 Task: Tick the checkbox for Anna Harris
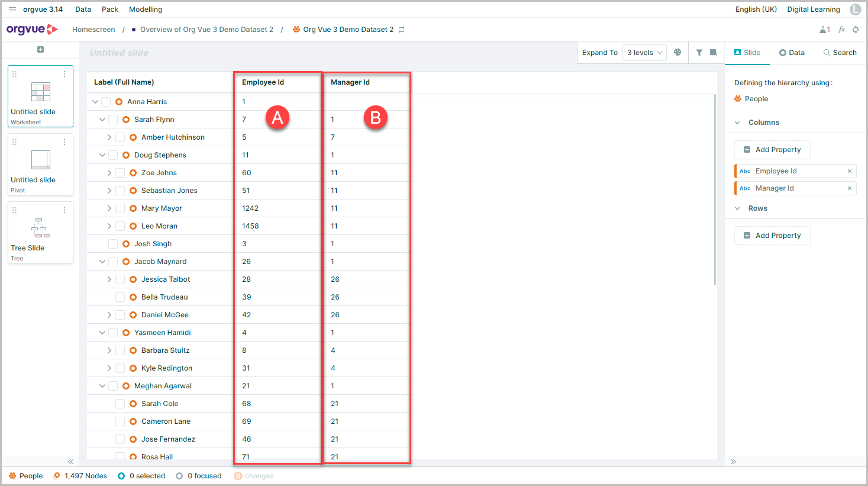(106, 102)
